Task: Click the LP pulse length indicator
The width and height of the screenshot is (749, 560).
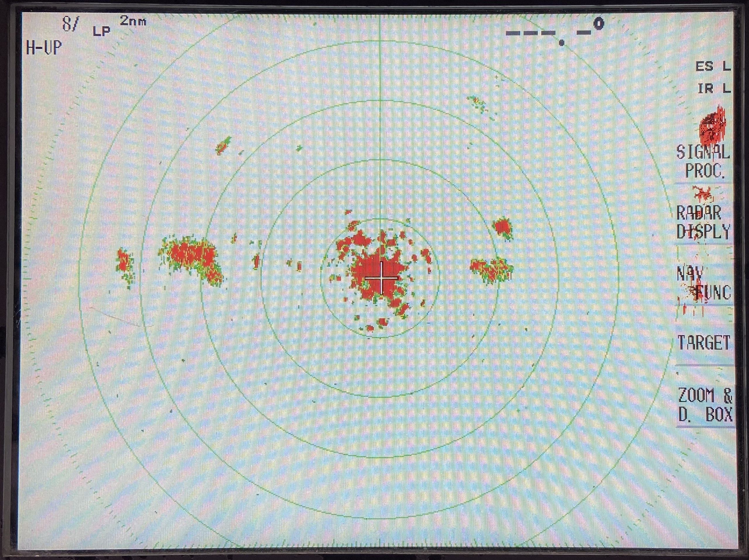Action: click(x=101, y=32)
